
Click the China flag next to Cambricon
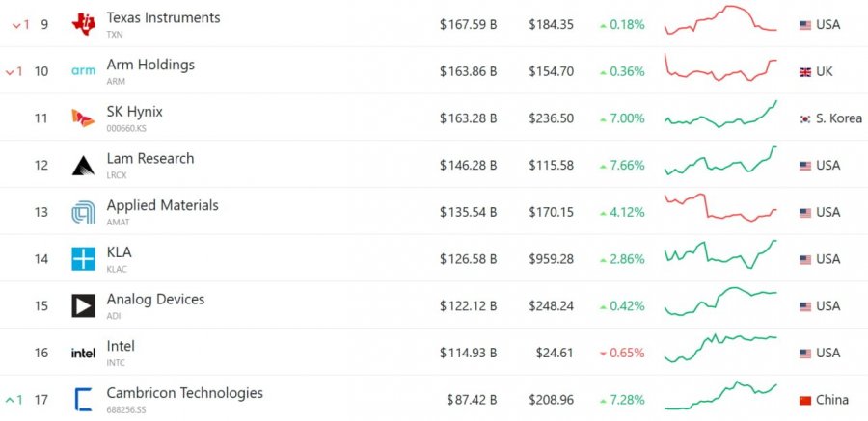[x=804, y=400]
